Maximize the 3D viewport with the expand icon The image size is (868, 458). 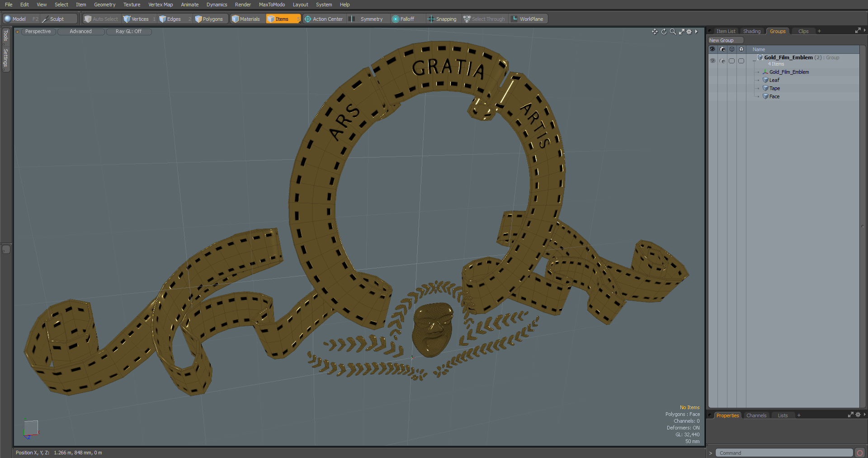[681, 32]
